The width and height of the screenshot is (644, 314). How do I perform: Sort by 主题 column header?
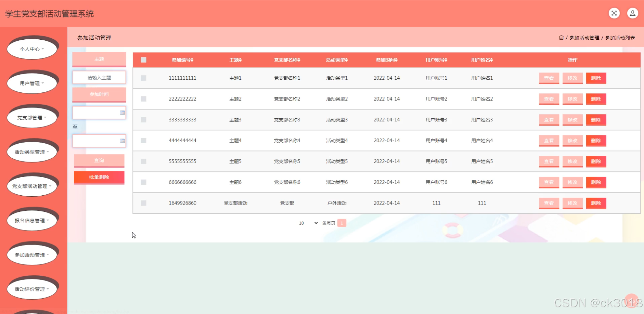235,60
